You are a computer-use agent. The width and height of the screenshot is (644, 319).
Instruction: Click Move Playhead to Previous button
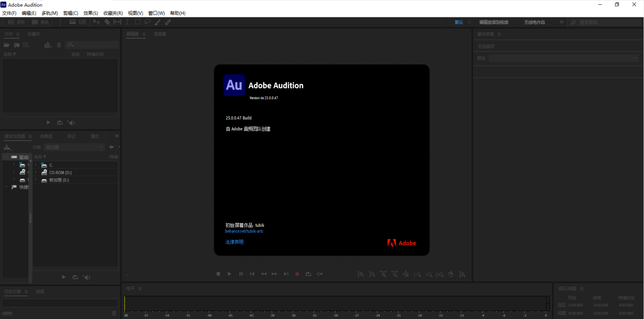click(x=252, y=274)
